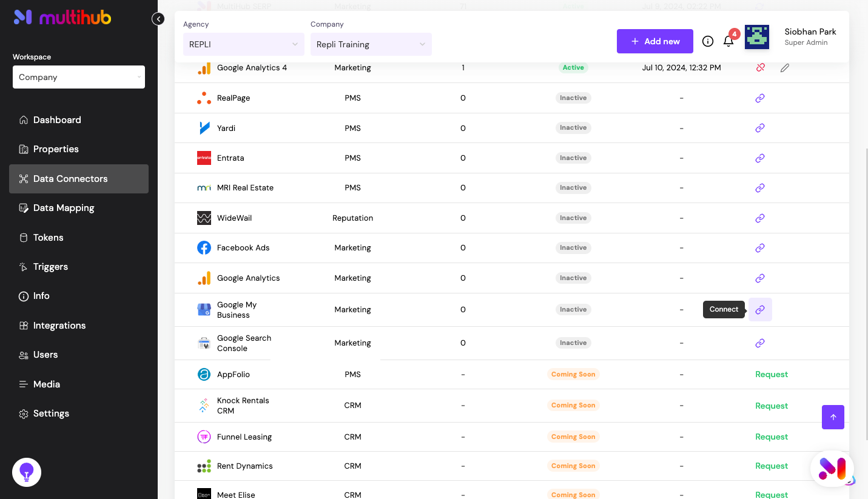Request the Knock Rentals CRM connector
868x499 pixels.
click(772, 406)
